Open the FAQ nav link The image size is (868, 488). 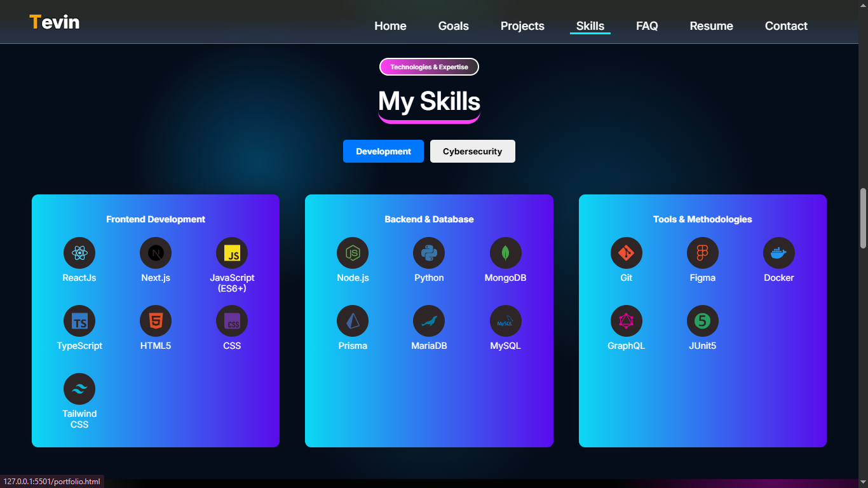pos(647,26)
